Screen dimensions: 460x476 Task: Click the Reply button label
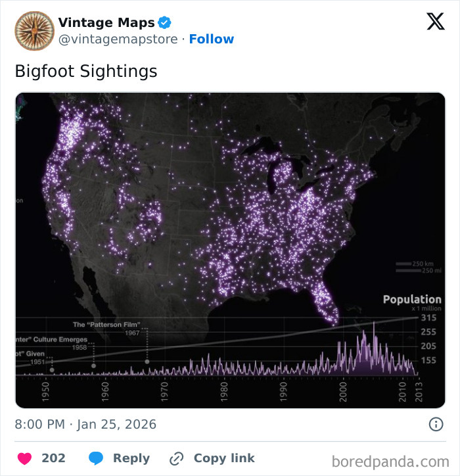tap(131, 458)
